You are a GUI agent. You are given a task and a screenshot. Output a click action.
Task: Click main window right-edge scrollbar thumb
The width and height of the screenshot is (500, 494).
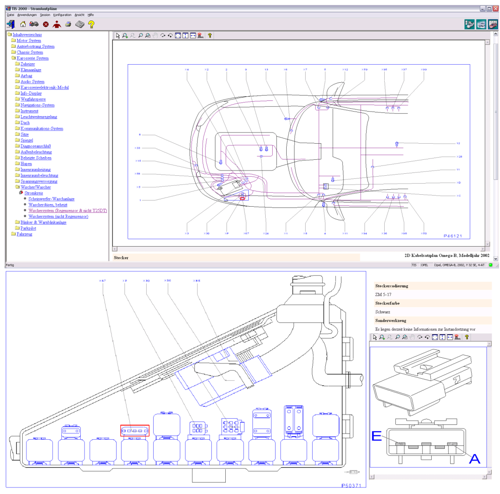[496, 113]
